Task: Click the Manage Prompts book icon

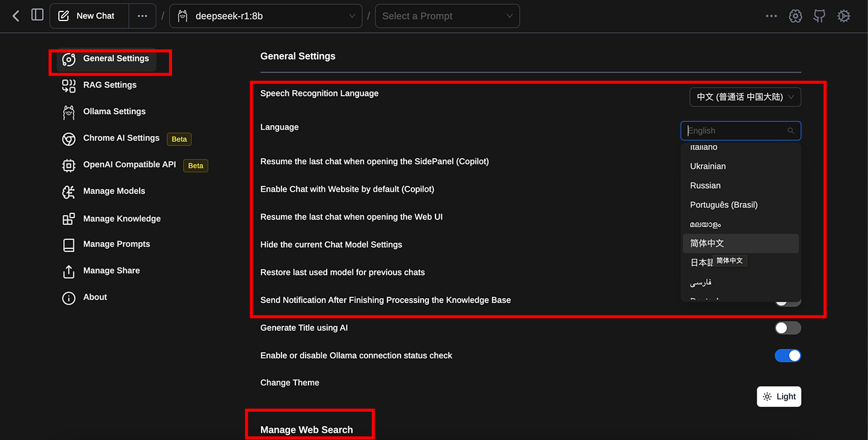Action: point(69,245)
